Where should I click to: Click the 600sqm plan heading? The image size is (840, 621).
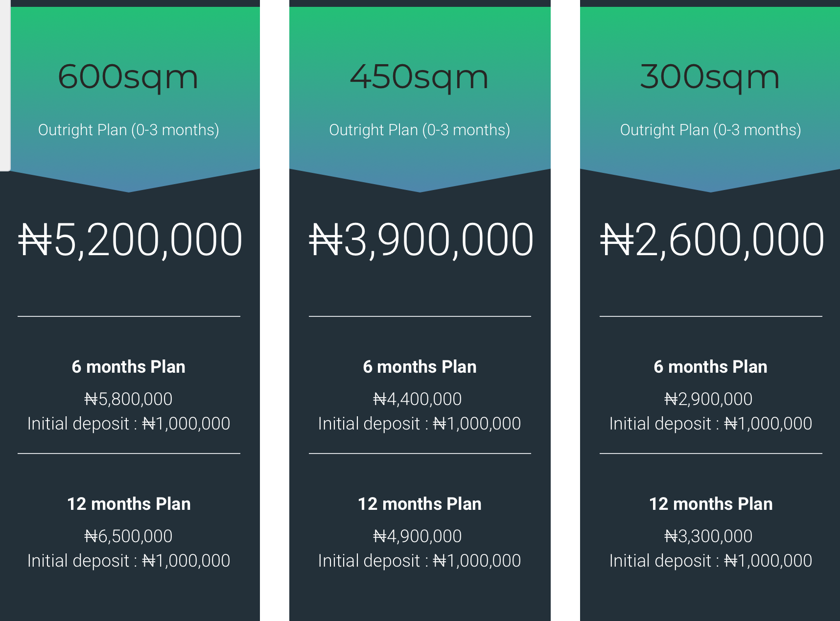click(x=128, y=77)
